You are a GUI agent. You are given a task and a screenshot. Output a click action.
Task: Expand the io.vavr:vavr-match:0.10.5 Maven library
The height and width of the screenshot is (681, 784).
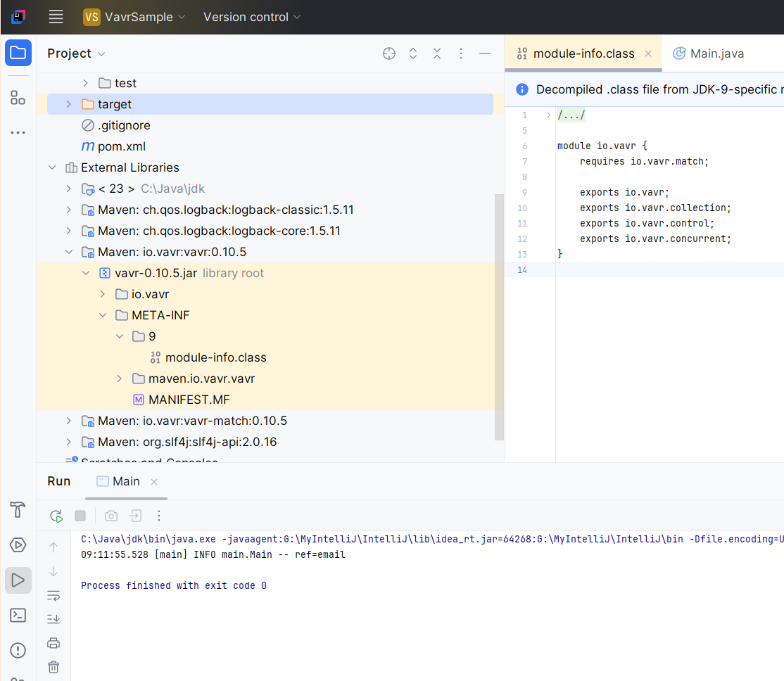[x=68, y=421]
